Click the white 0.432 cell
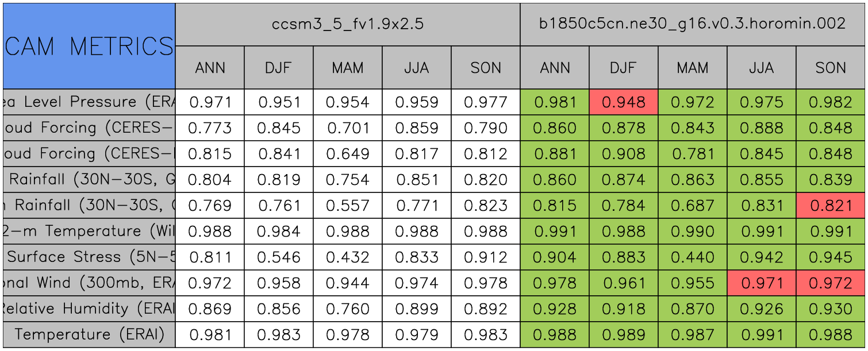Image resolution: width=868 pixels, height=351 pixels. pyautogui.click(x=348, y=257)
